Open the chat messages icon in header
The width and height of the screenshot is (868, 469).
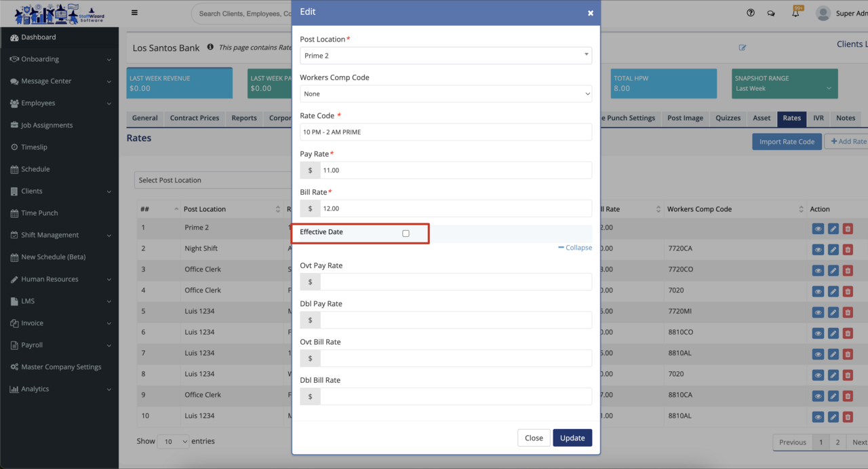[x=771, y=13]
